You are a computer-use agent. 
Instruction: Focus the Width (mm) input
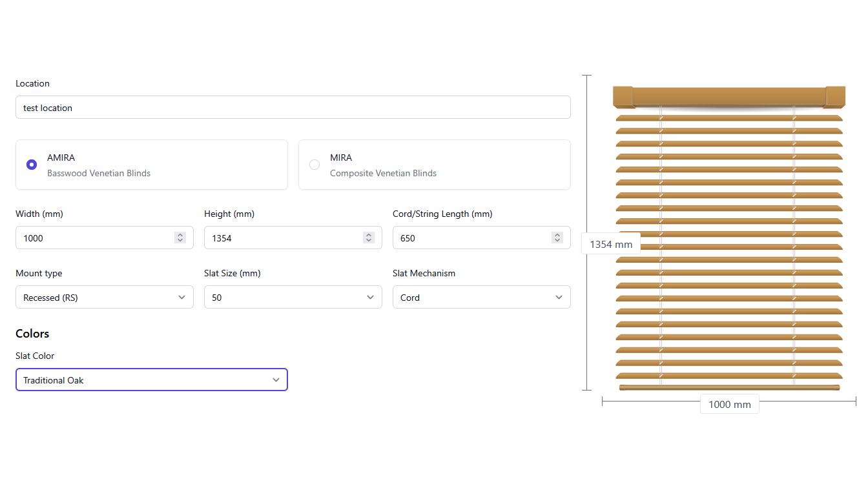(105, 238)
